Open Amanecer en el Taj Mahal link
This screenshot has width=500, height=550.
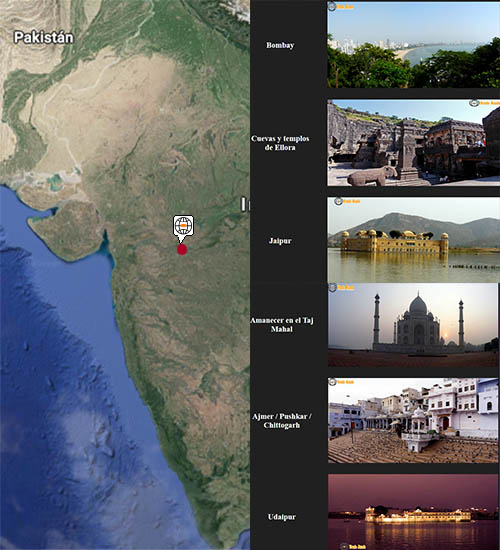pos(281,325)
